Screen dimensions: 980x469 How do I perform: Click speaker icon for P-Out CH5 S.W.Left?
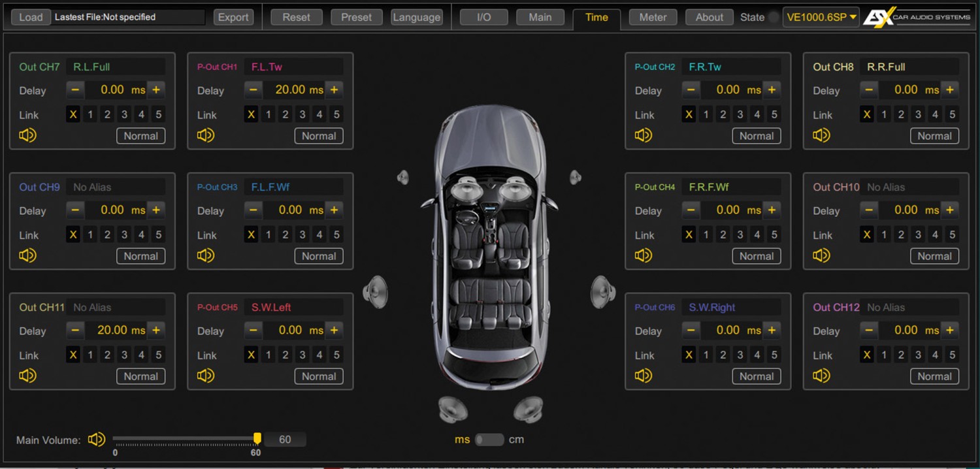tap(206, 376)
